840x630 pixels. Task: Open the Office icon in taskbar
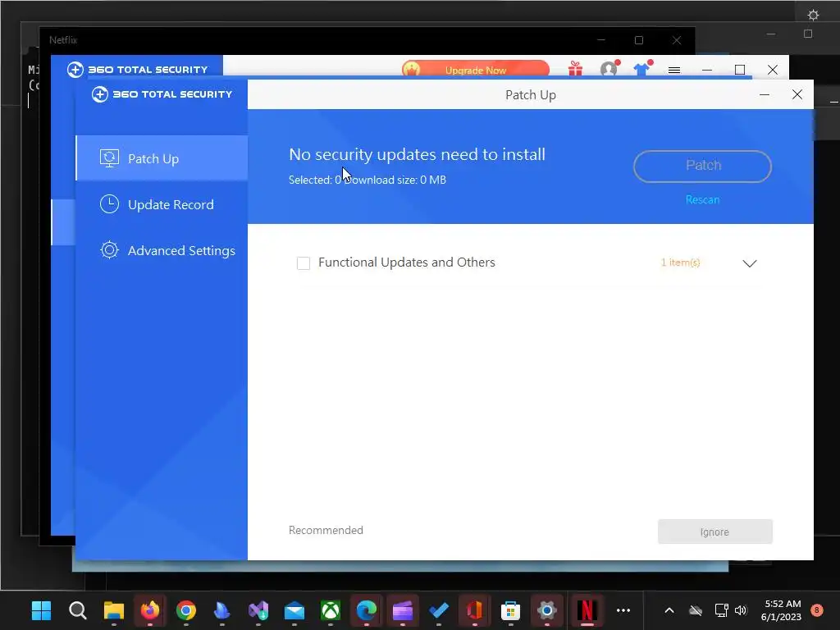[475, 610]
